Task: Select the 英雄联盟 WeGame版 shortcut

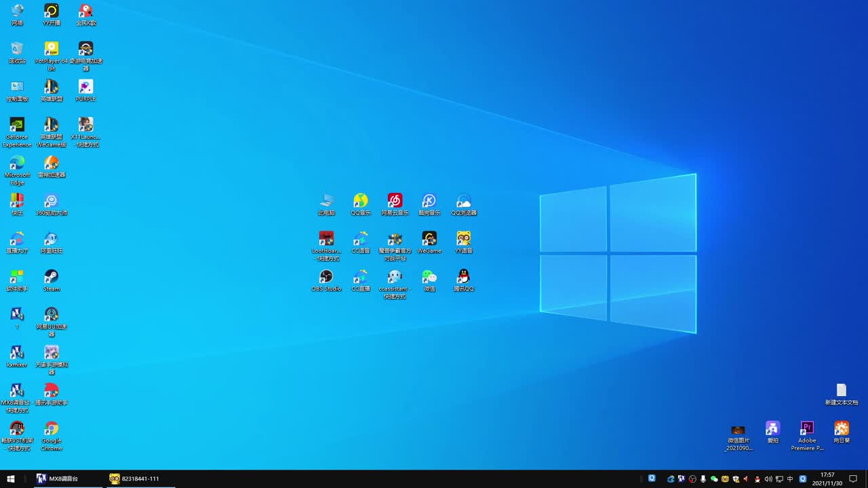Action: tap(52, 132)
